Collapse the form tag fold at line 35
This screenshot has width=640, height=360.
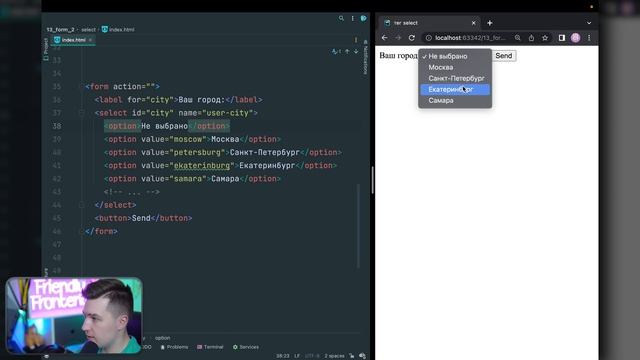point(81,87)
